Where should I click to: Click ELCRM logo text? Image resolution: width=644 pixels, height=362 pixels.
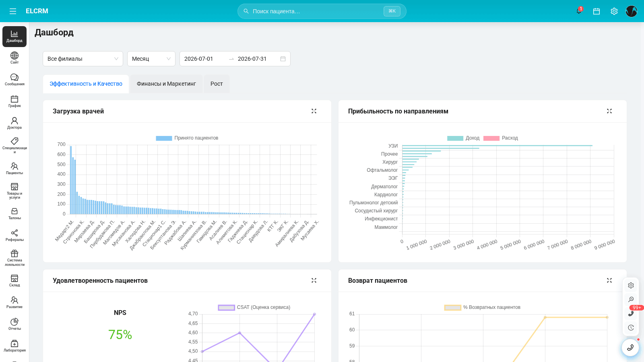point(37,11)
